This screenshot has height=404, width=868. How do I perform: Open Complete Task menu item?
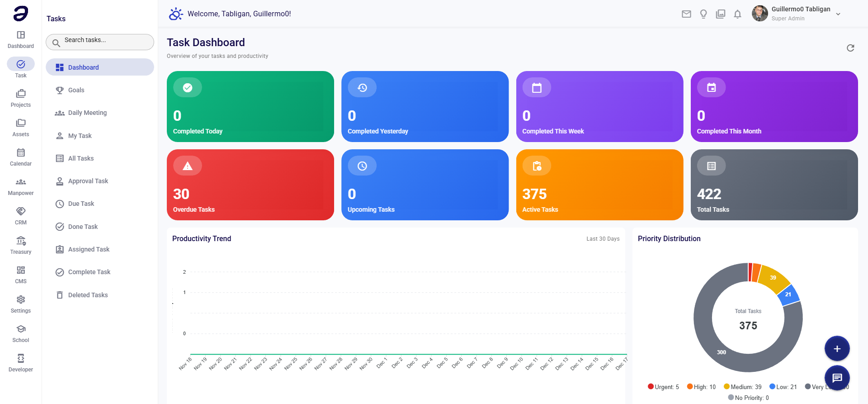(x=100, y=272)
